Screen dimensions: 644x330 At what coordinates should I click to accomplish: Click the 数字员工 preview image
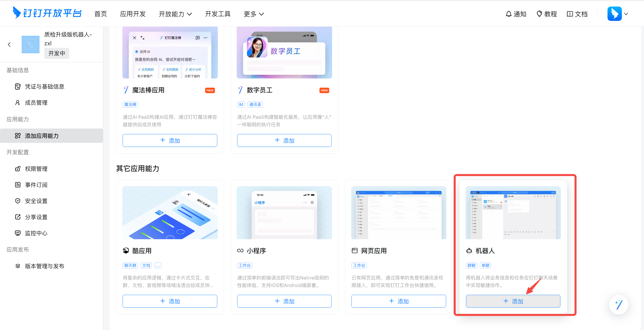click(x=284, y=53)
